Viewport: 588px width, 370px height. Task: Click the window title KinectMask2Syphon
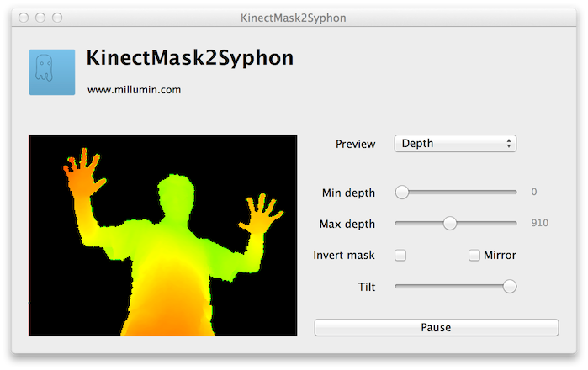[x=294, y=18]
